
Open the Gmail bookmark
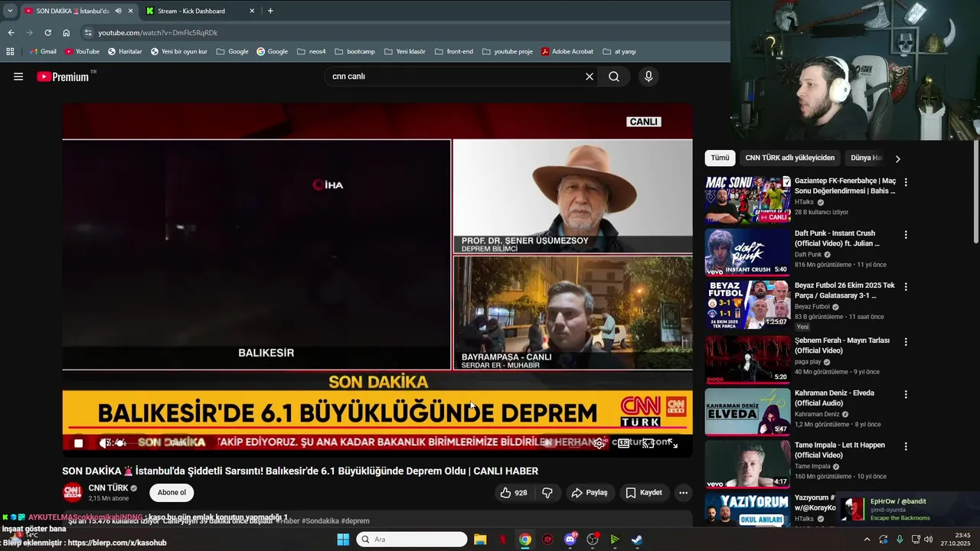[43, 51]
